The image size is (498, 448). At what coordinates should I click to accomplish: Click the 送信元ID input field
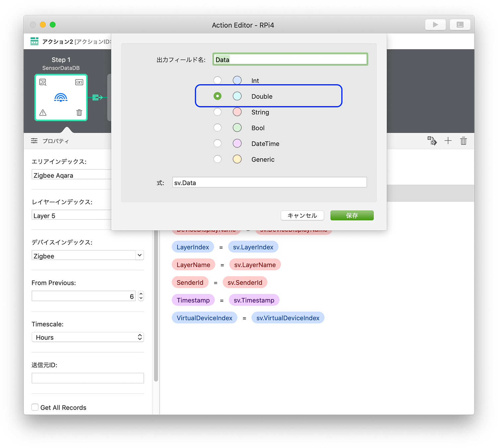click(88, 378)
